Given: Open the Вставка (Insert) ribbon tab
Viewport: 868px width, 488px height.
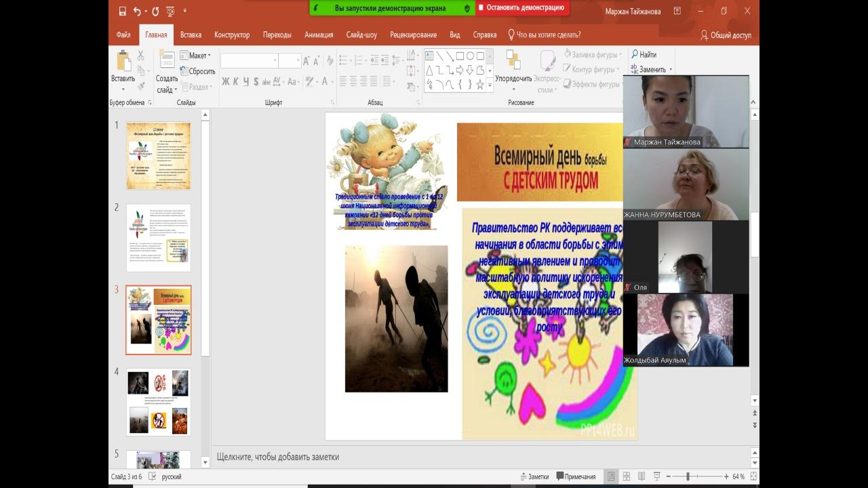Looking at the screenshot, I should pos(191,35).
